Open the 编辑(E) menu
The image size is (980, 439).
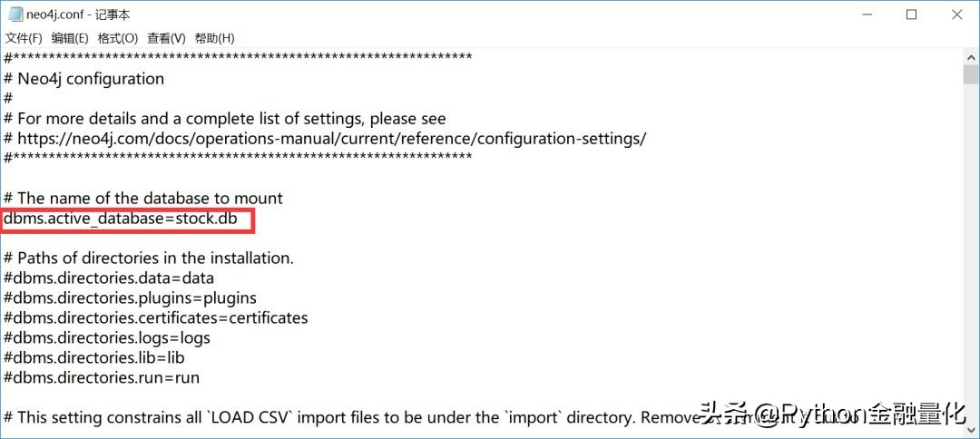tap(70, 38)
